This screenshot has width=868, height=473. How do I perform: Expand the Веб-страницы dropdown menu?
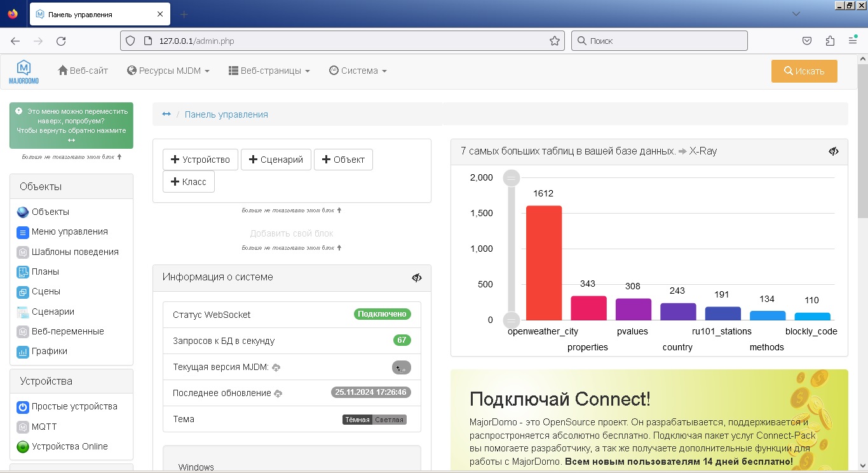(x=269, y=71)
